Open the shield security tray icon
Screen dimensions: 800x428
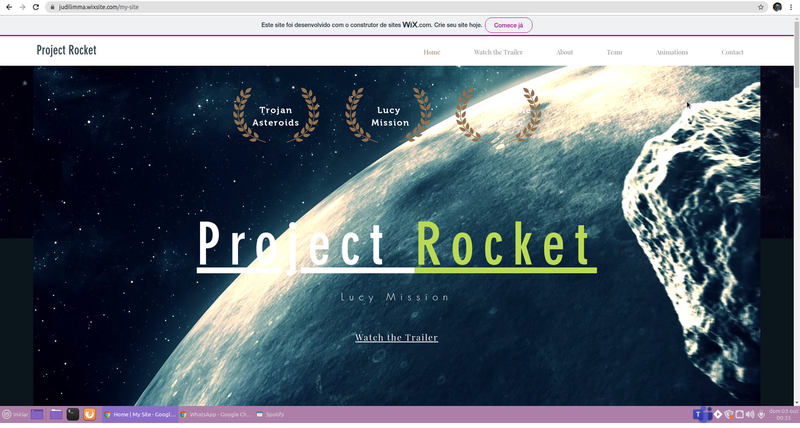729,415
